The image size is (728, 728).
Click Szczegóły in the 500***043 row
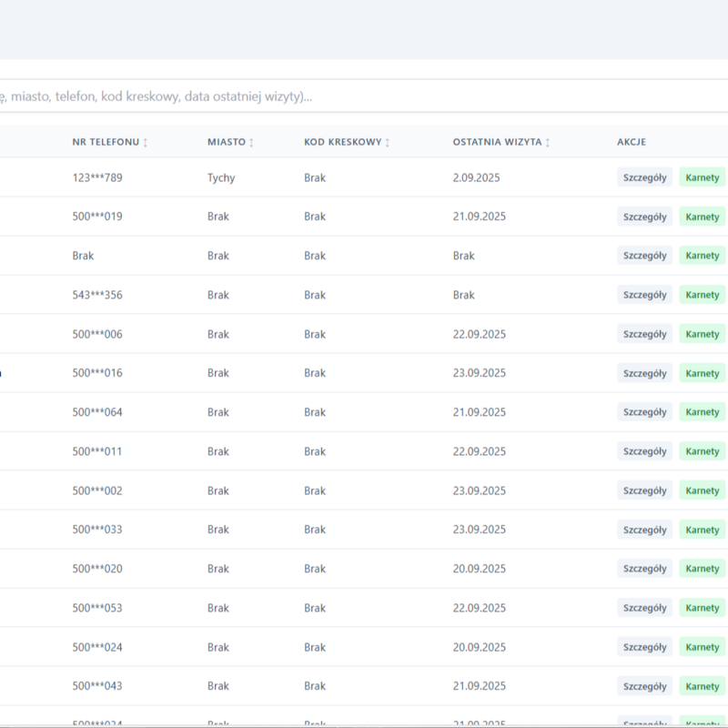pyautogui.click(x=644, y=686)
